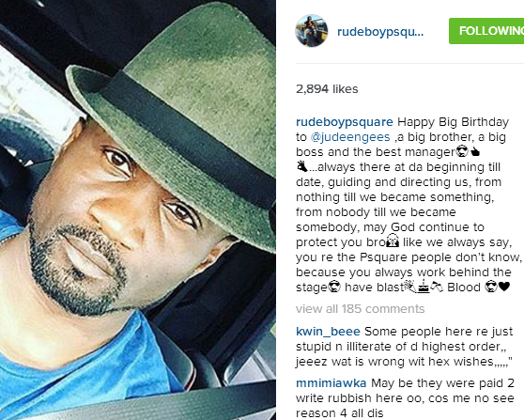Screen dimensions: 524x420
Task: Open commenter kwin_beee's profile
Action: 328,332
